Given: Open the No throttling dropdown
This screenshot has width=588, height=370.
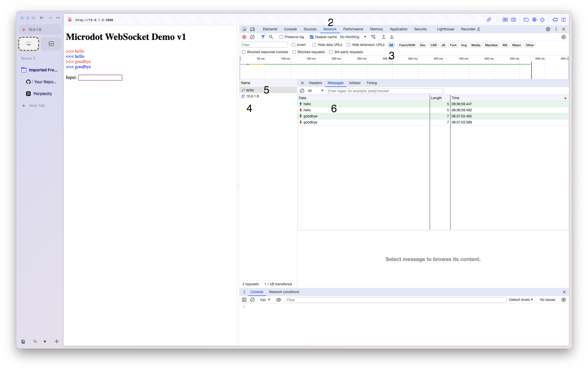Looking at the screenshot, I should pyautogui.click(x=353, y=37).
